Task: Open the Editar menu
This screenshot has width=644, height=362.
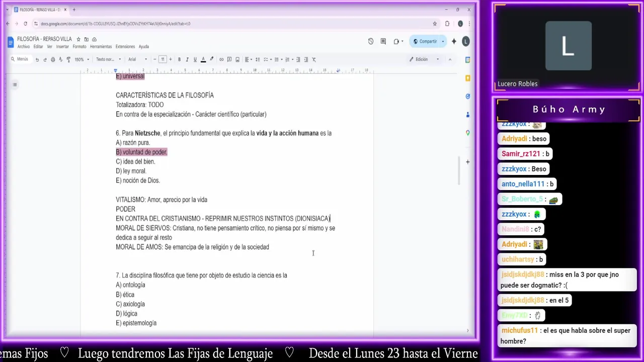Action: click(x=38, y=47)
